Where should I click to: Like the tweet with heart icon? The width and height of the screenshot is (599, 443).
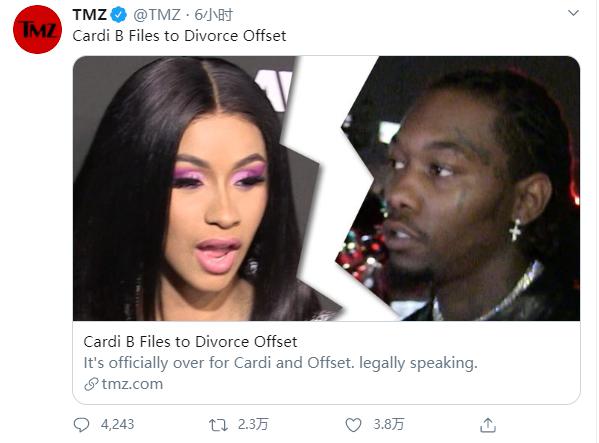[353, 425]
